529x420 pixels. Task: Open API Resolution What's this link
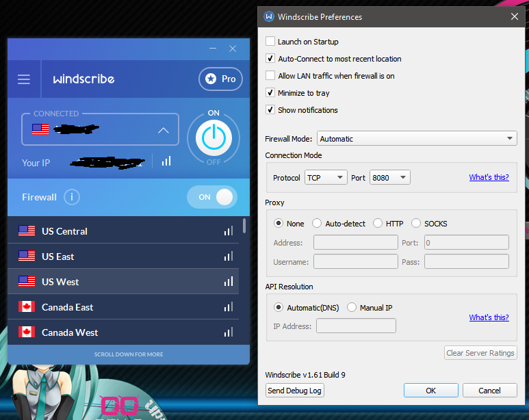(489, 317)
